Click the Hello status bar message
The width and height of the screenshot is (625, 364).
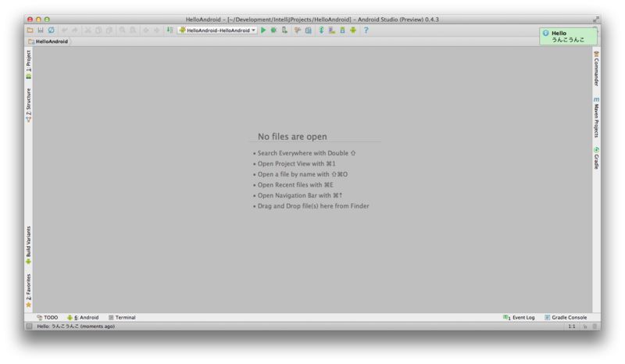pos(76,327)
